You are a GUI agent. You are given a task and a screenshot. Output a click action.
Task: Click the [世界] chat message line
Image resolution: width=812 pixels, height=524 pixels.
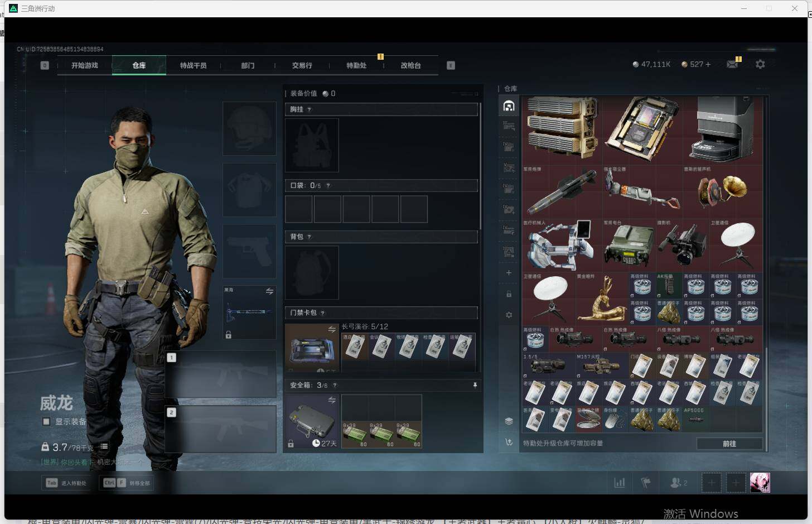tap(92, 462)
